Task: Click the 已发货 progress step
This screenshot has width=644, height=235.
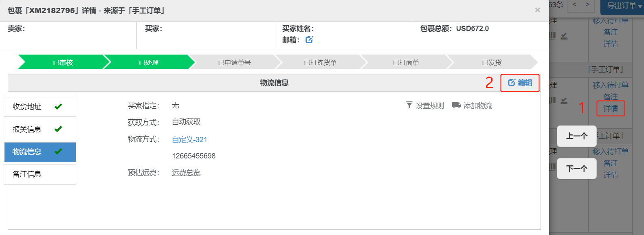Action: point(492,62)
